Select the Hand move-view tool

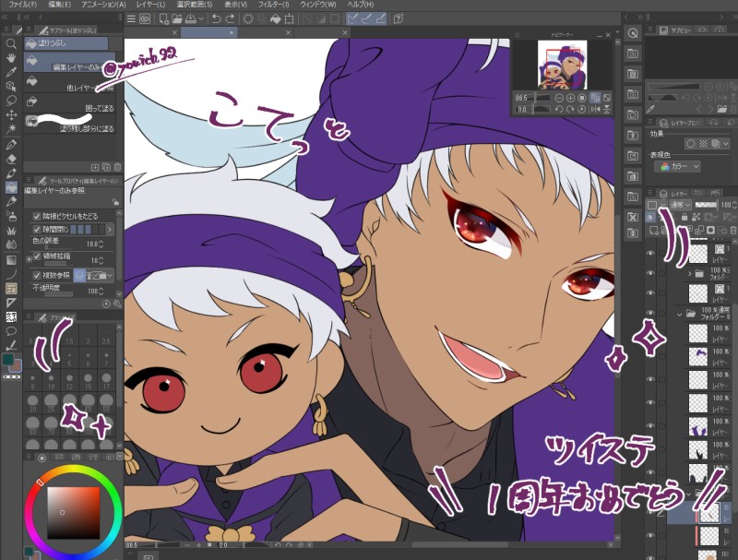coord(11,58)
